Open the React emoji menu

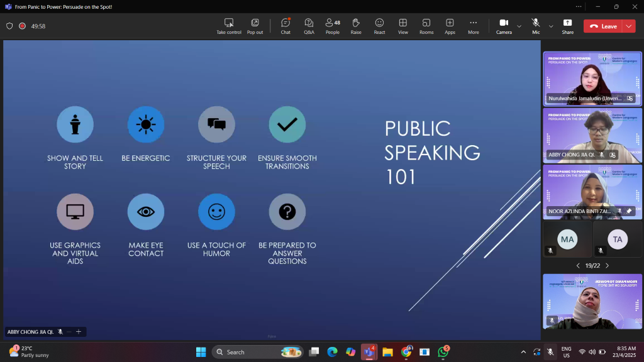coord(379,26)
